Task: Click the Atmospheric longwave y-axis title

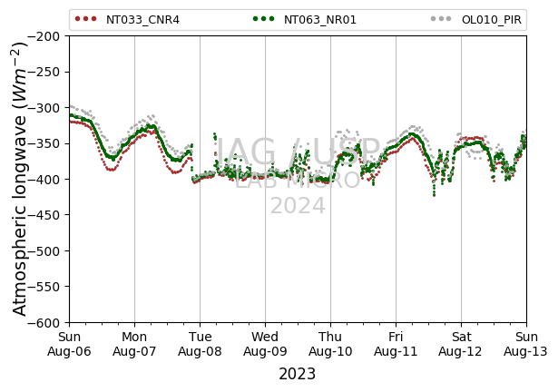Action: pos(19,179)
